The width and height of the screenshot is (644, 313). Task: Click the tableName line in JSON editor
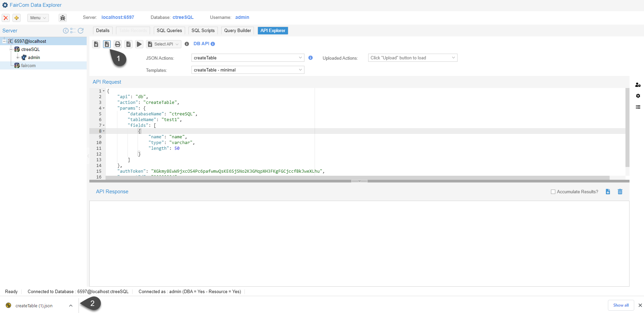155,120
